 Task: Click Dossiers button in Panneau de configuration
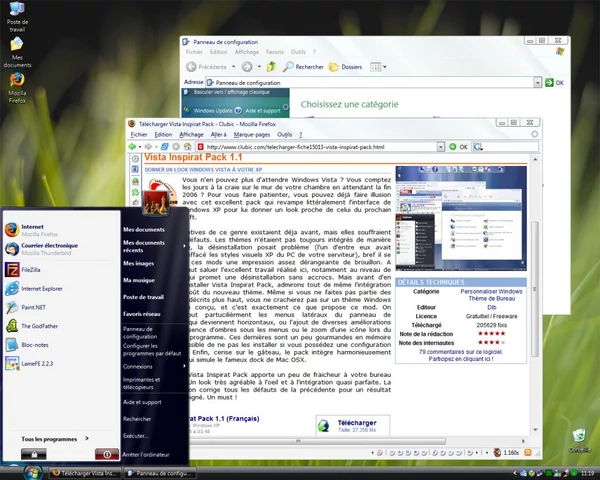click(346, 67)
